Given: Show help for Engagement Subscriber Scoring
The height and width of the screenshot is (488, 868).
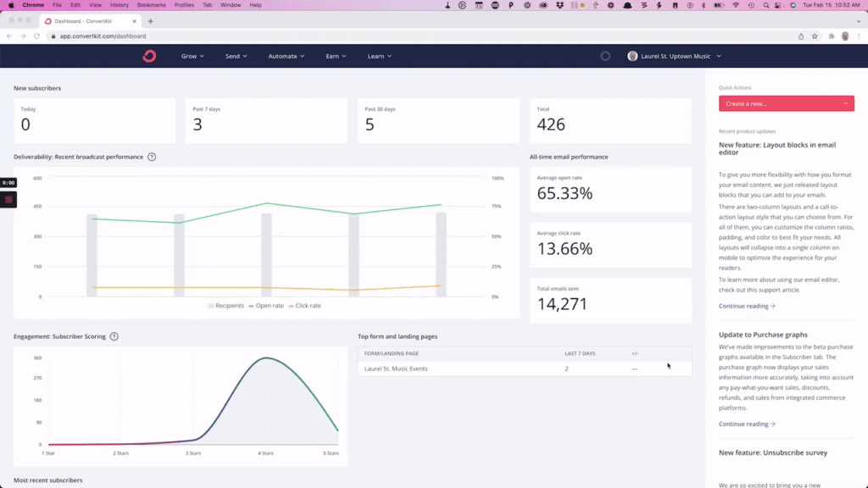Looking at the screenshot, I should point(114,336).
